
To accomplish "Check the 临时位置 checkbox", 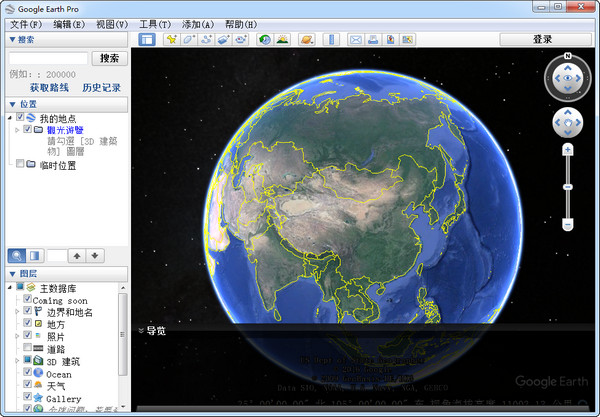I will pos(20,164).
